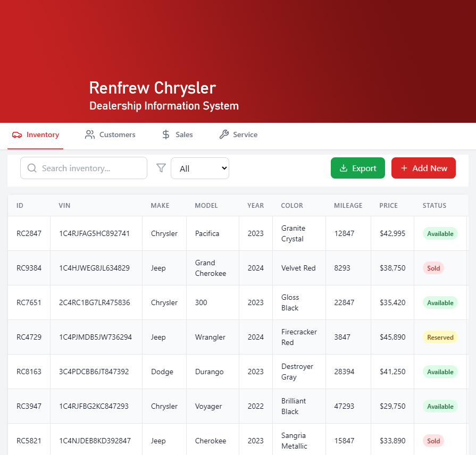Click VIN 3C4PDCBB6JT847392
Image resolution: width=476 pixels, height=455 pixels.
coord(94,372)
